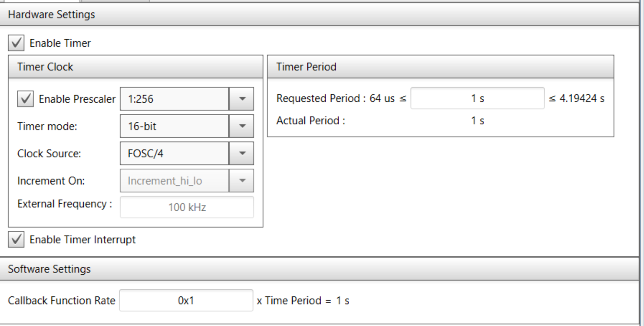Screen dimensions: 644x326
Task: Uncheck the Enable Timer checkbox
Action: [16, 43]
